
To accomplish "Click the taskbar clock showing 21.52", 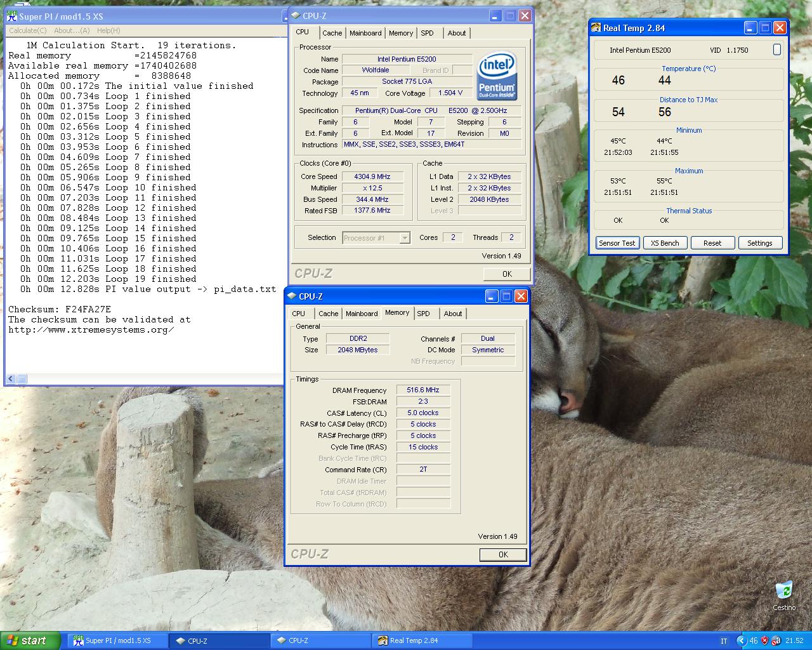I will (794, 641).
